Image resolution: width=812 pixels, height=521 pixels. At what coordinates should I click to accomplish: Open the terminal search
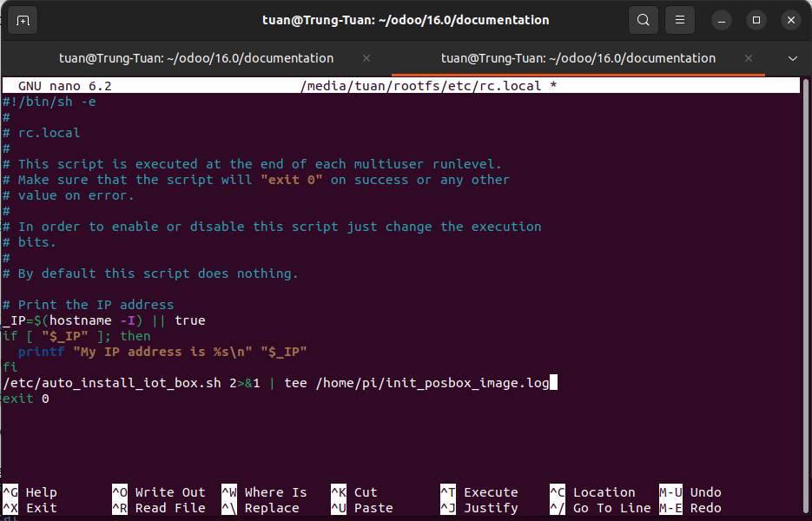coord(644,19)
